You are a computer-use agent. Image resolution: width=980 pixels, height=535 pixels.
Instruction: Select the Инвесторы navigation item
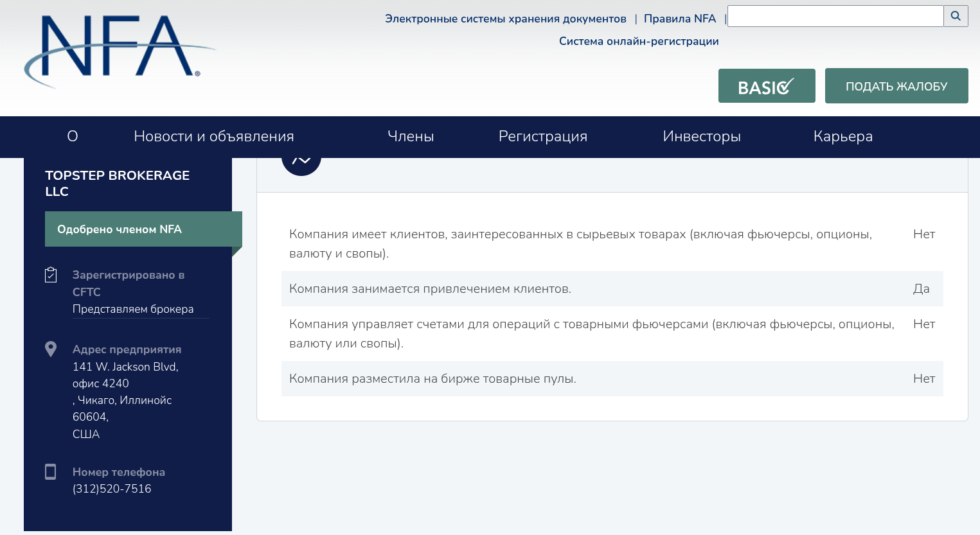point(701,136)
